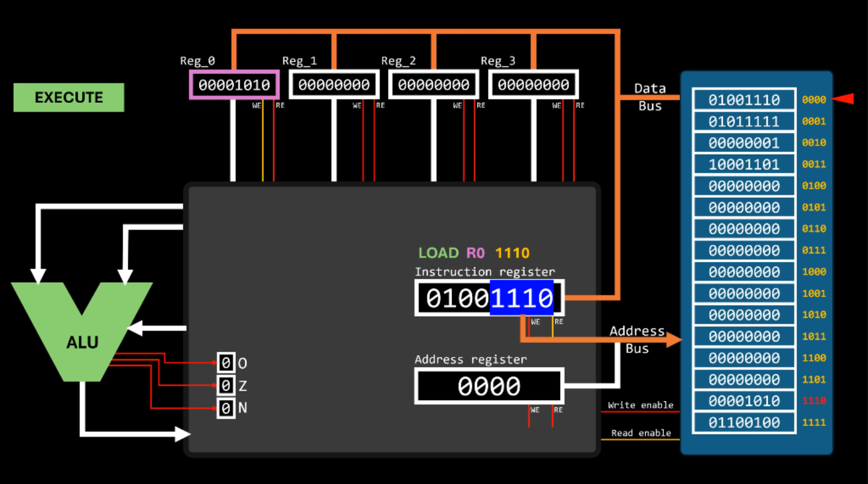
Task: Click the orange Address Bus arrowhead
Action: point(674,339)
